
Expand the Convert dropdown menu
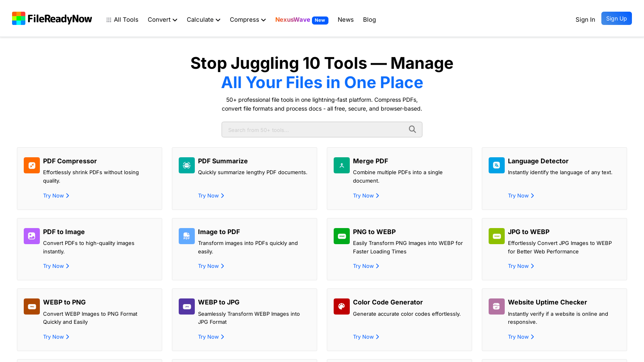(162, 20)
